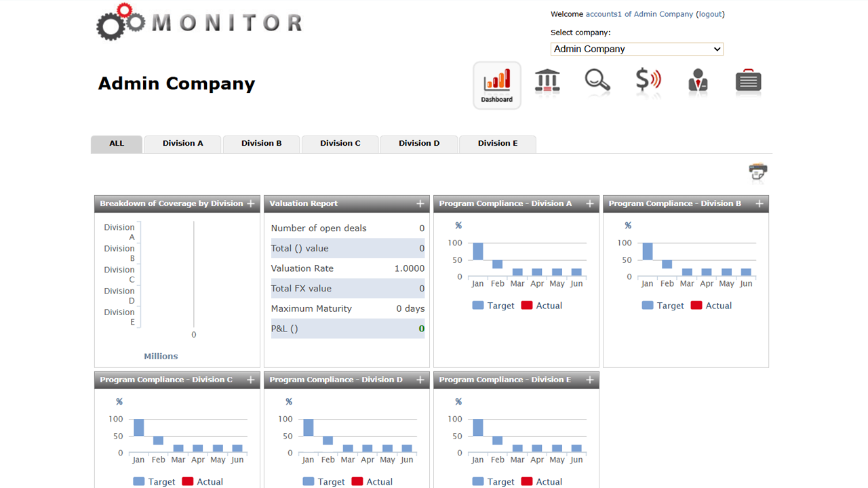Switch to the Division C tab

coord(340,144)
